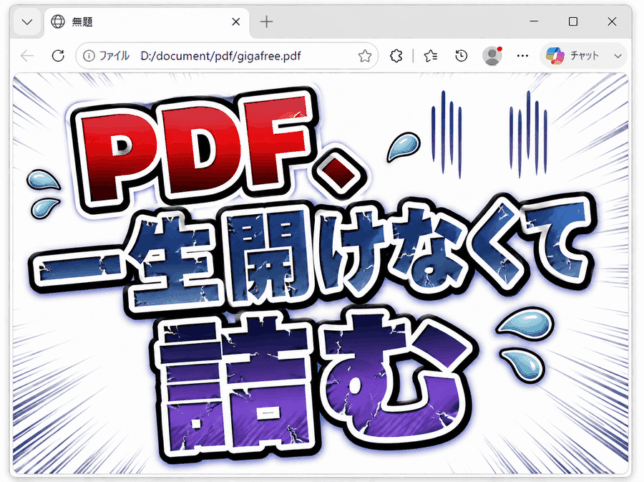Open the user profile avatar
This screenshot has height=482, width=644.
[492, 56]
